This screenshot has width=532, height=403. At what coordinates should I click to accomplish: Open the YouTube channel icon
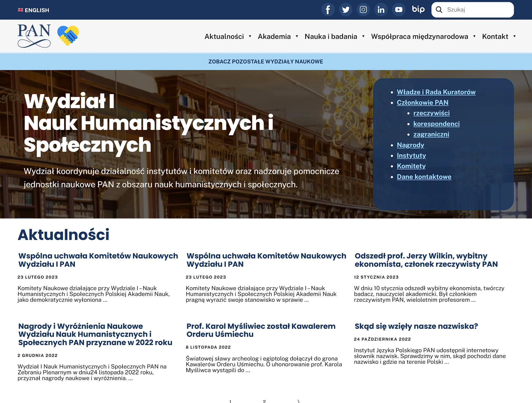pyautogui.click(x=399, y=10)
